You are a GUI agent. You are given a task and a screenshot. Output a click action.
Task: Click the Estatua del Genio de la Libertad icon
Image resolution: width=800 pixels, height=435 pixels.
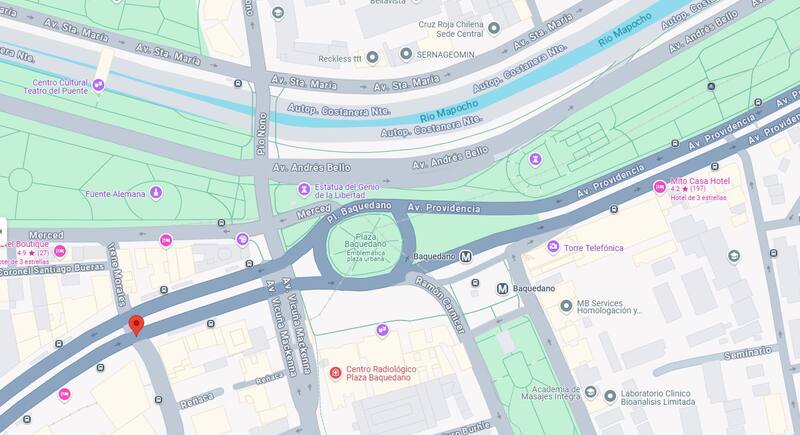point(304,190)
